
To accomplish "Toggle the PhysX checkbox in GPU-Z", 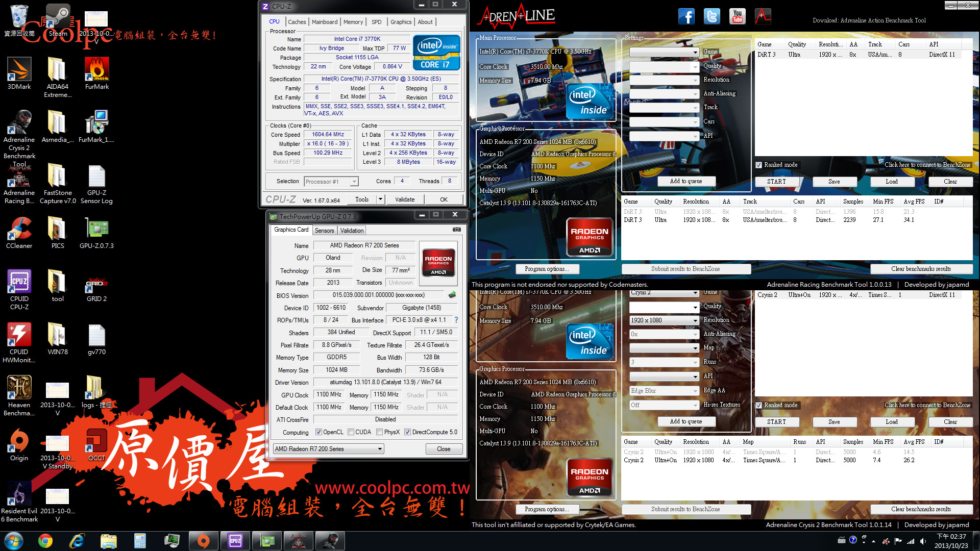I will coord(379,432).
